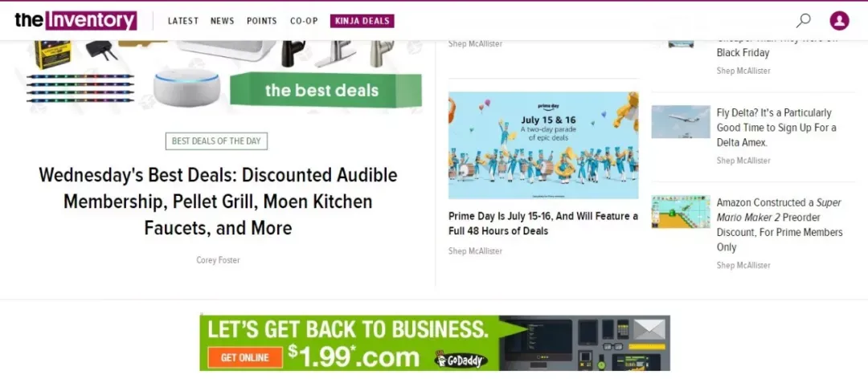Open the Fly Delta Amex article link
Viewport: 868px width, 379px height.
(x=776, y=127)
